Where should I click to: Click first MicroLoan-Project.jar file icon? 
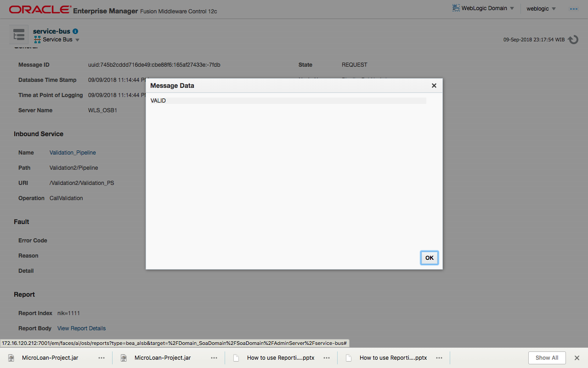pos(11,358)
